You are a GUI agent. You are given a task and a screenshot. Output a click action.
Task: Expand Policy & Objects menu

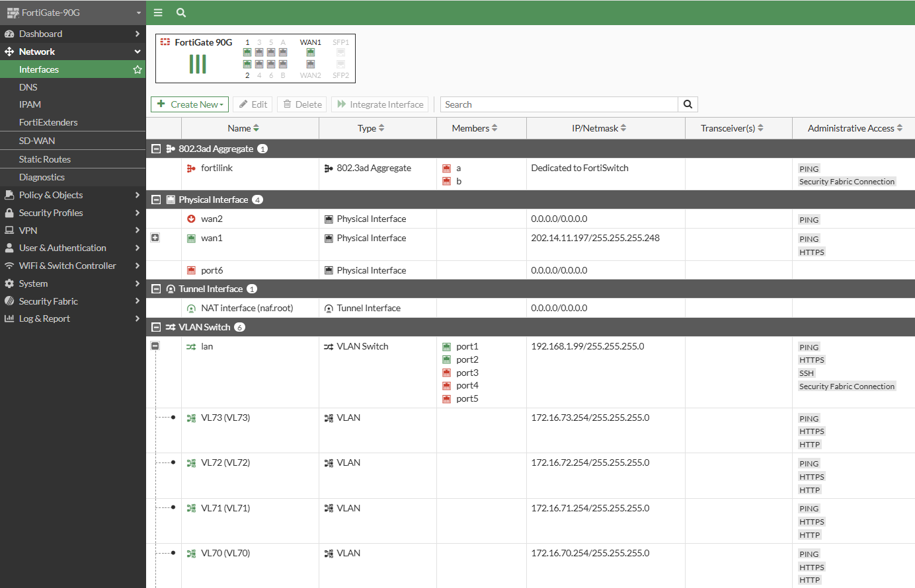(73, 195)
